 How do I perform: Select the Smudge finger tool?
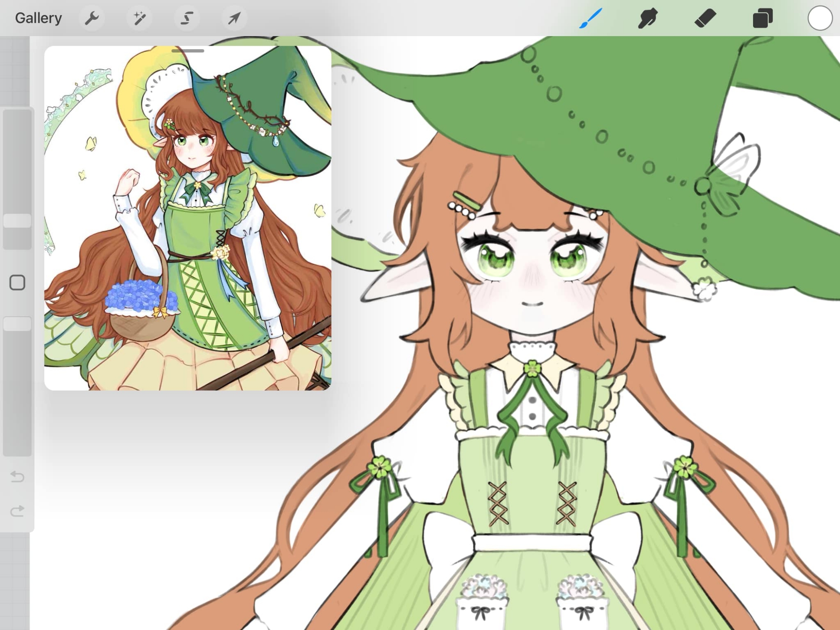tap(648, 18)
